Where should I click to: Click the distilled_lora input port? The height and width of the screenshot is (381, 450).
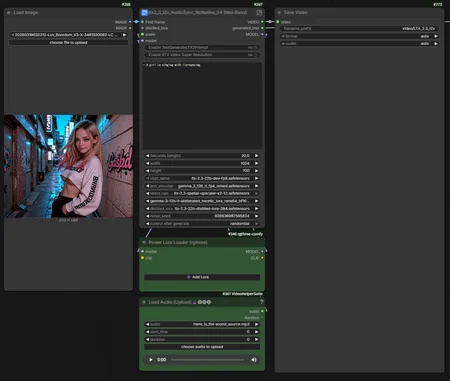[142, 28]
